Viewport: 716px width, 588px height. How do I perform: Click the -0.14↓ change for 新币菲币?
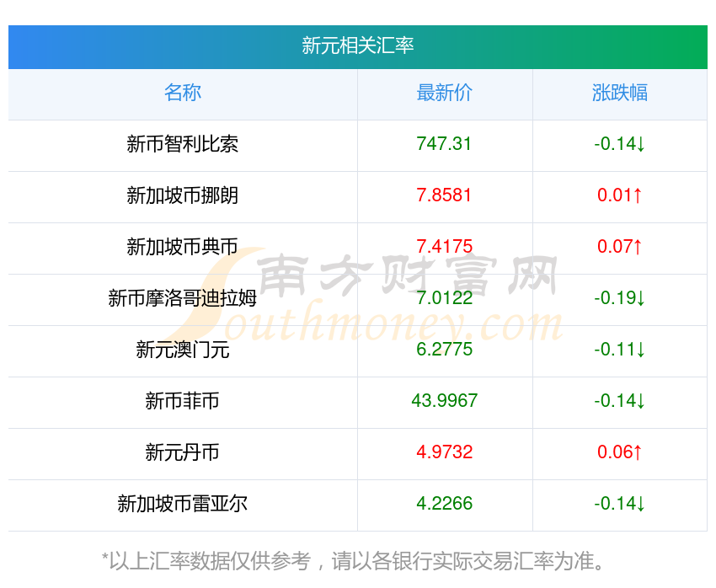click(619, 401)
